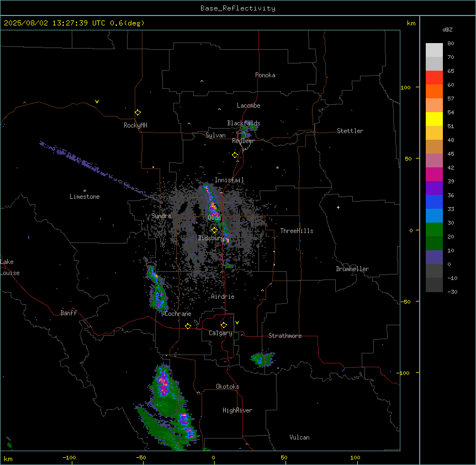Select the HighRiver map label
Image resolution: width=476 pixels, height=465 pixels.
pyautogui.click(x=237, y=410)
